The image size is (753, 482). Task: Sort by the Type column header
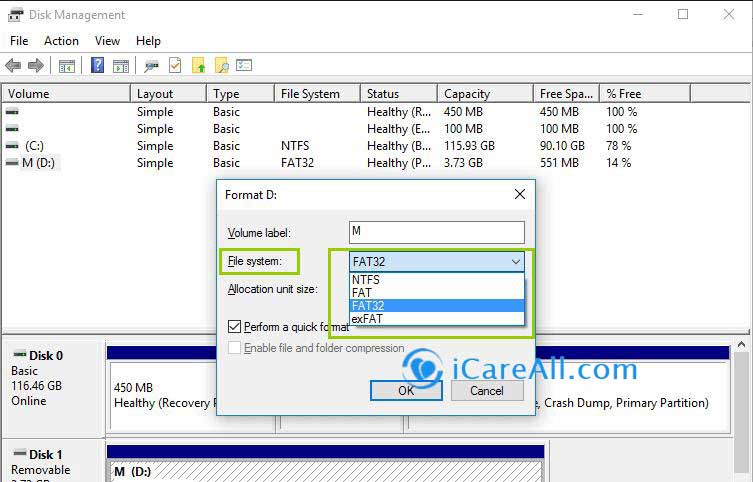(x=241, y=94)
